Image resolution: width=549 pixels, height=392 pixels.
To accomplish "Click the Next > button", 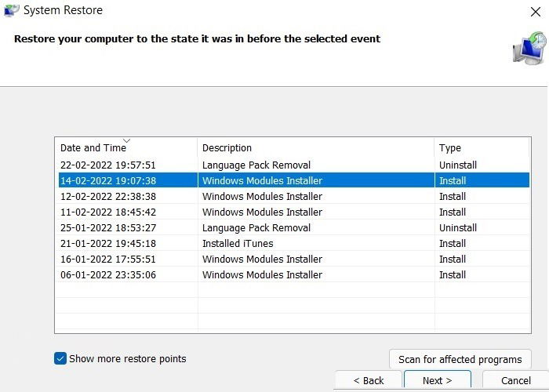I will (438, 380).
